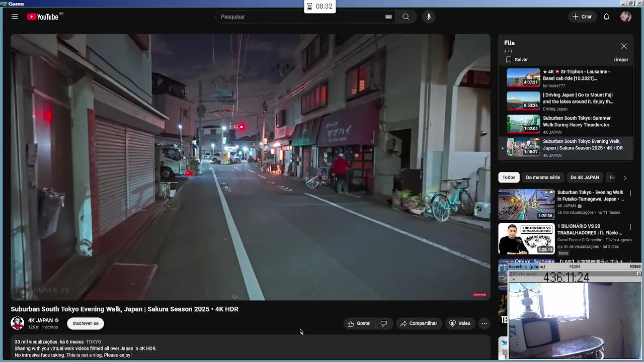Open options for Futako-Tamagawa video
644x362 pixels.
[x=630, y=193]
